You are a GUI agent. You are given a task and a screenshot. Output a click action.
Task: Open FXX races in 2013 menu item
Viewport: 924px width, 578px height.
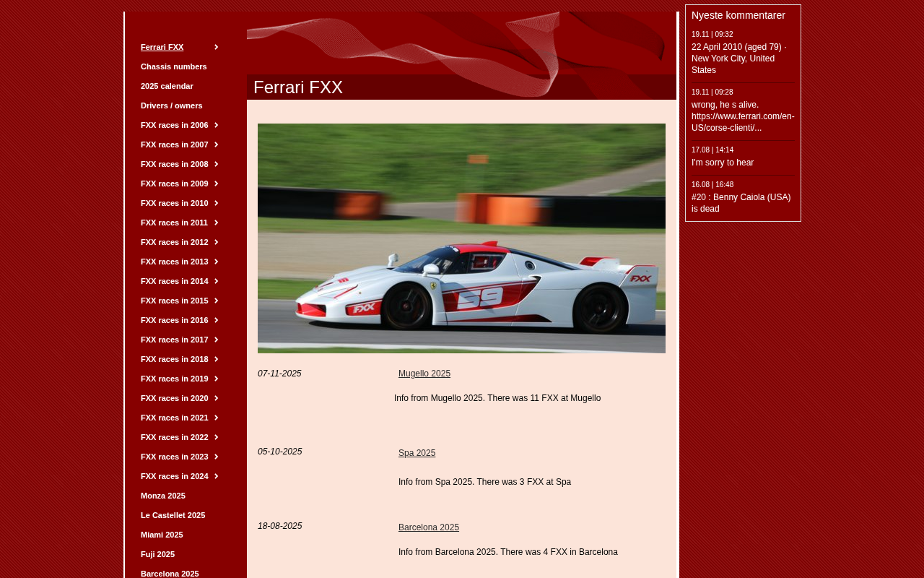(x=174, y=262)
